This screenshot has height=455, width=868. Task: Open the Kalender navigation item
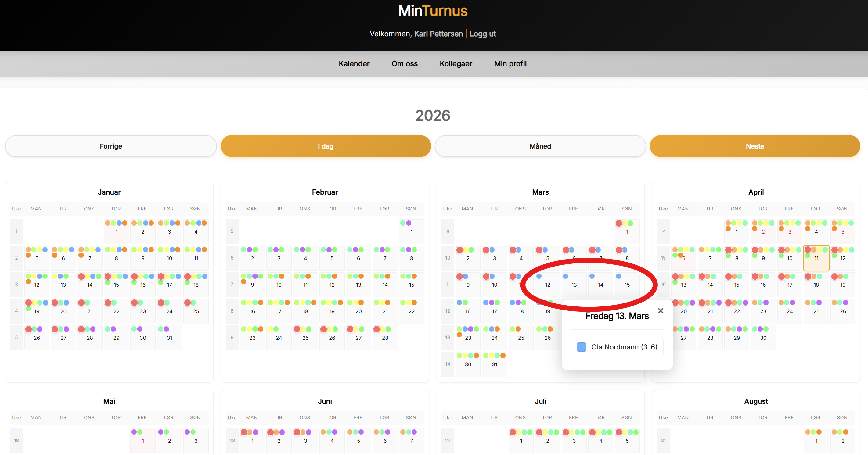pyautogui.click(x=354, y=64)
